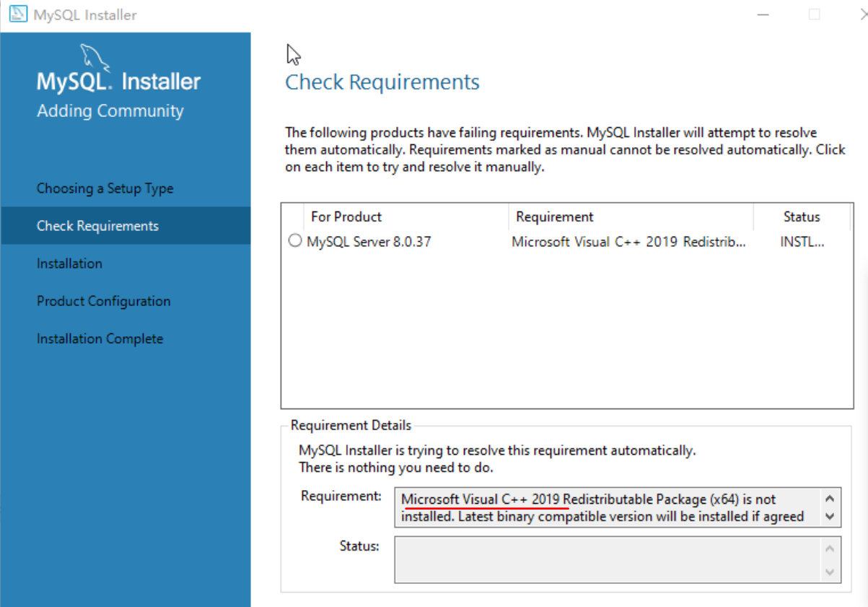
Task: Click the mouse cursor arrow graphic
Action: [x=293, y=53]
